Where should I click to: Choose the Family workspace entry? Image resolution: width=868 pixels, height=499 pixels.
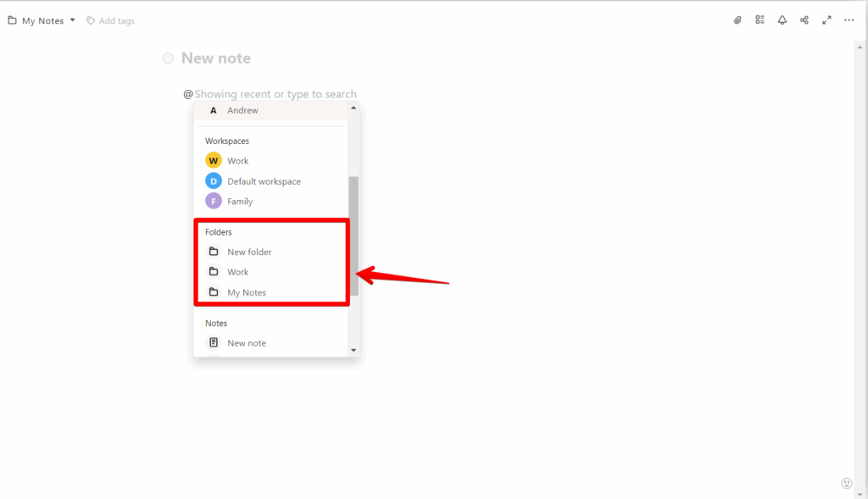click(239, 202)
